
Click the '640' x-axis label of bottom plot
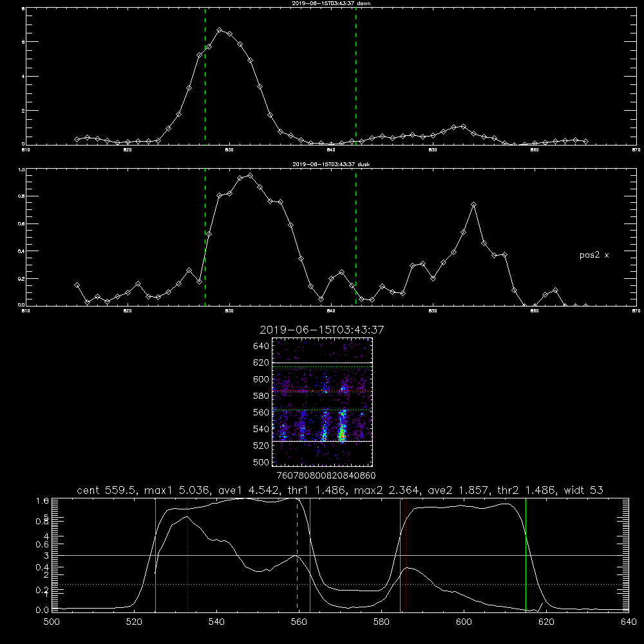click(629, 622)
